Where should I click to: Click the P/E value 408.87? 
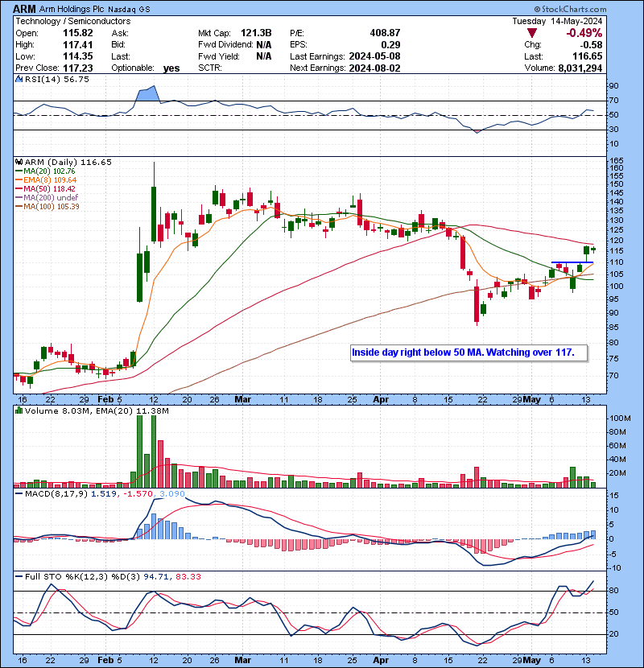pos(385,33)
